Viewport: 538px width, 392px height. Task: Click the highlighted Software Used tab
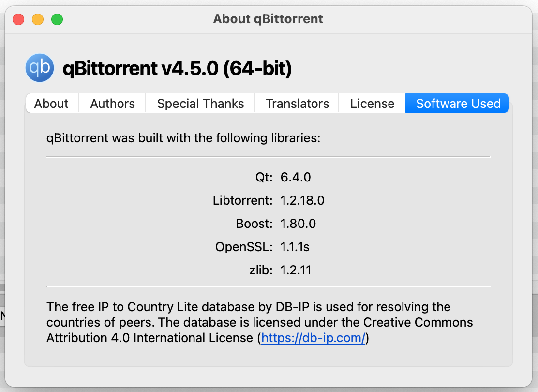(x=457, y=103)
